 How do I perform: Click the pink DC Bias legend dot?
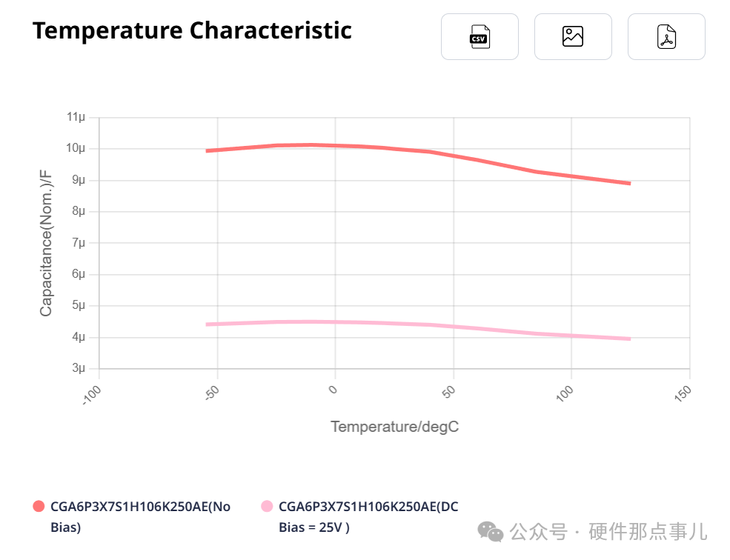point(267,507)
